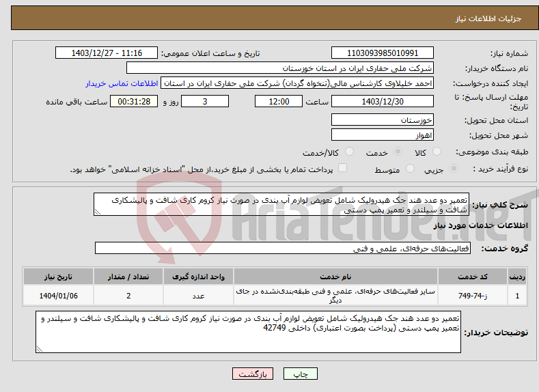Click the need date cell 1404/01/06
This screenshot has height=392, width=539.
coord(59,296)
